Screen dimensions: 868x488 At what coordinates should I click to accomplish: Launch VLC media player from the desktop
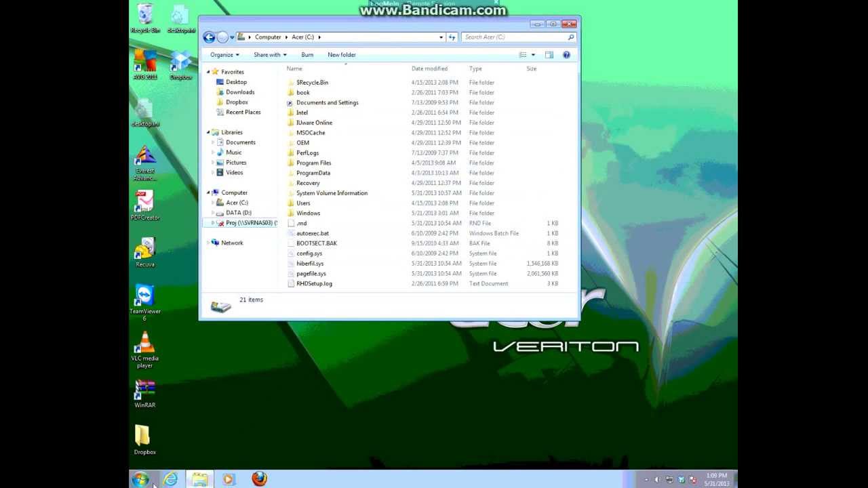[x=145, y=350]
